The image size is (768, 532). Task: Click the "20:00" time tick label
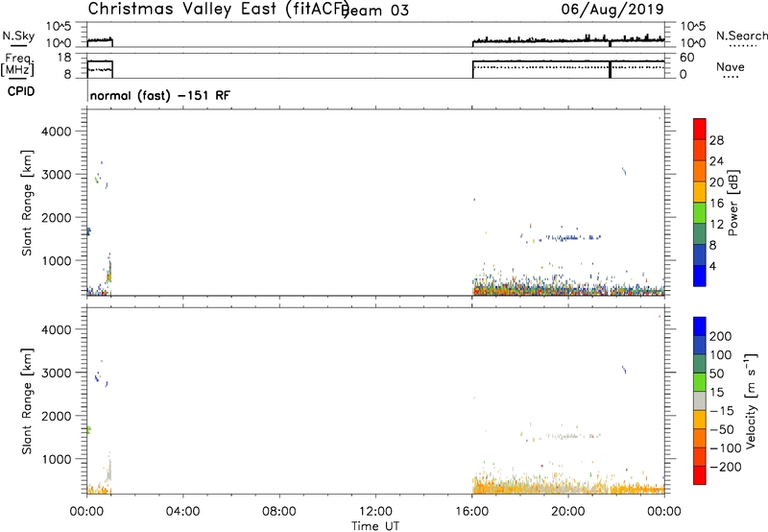(568, 511)
